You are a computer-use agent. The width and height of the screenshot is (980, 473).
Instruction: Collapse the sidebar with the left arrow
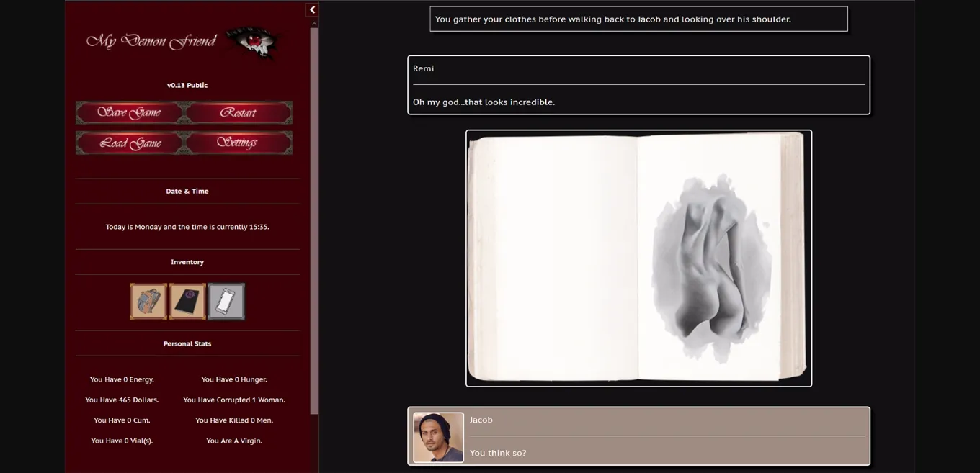(x=311, y=9)
